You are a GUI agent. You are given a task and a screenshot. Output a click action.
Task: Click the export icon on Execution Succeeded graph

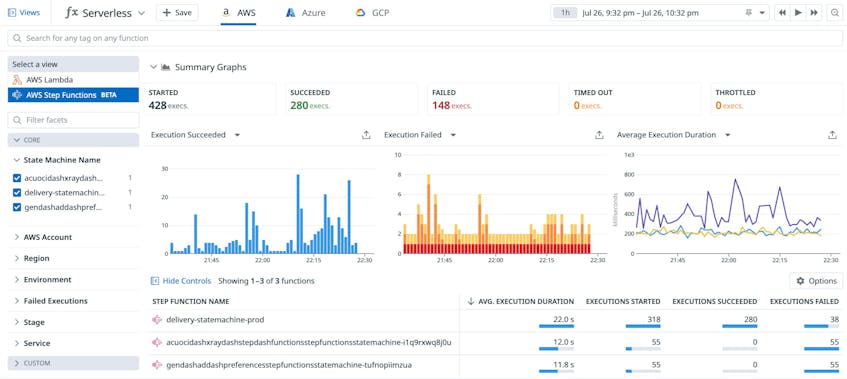pyautogui.click(x=366, y=135)
